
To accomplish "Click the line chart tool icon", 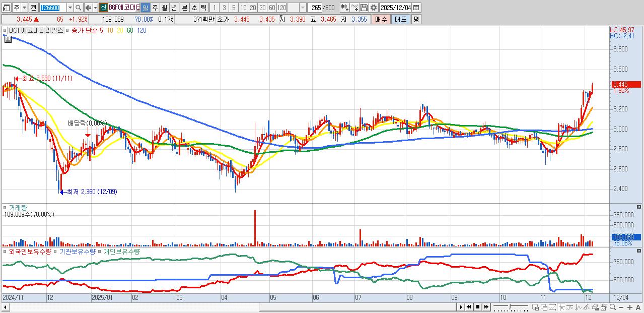I will [x=354, y=8].
